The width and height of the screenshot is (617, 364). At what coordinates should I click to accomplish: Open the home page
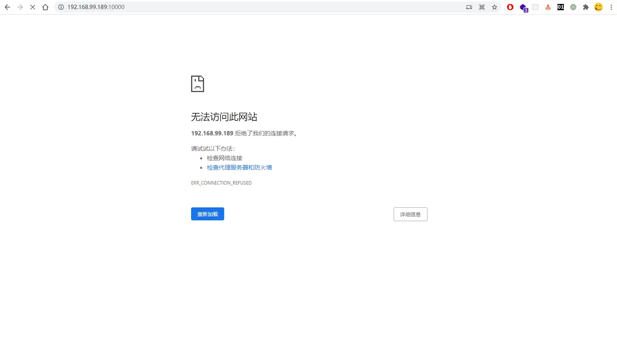tap(45, 7)
